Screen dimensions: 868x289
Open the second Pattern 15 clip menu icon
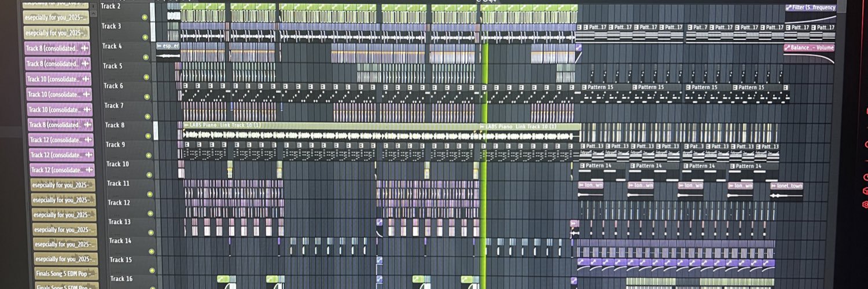tap(635, 87)
